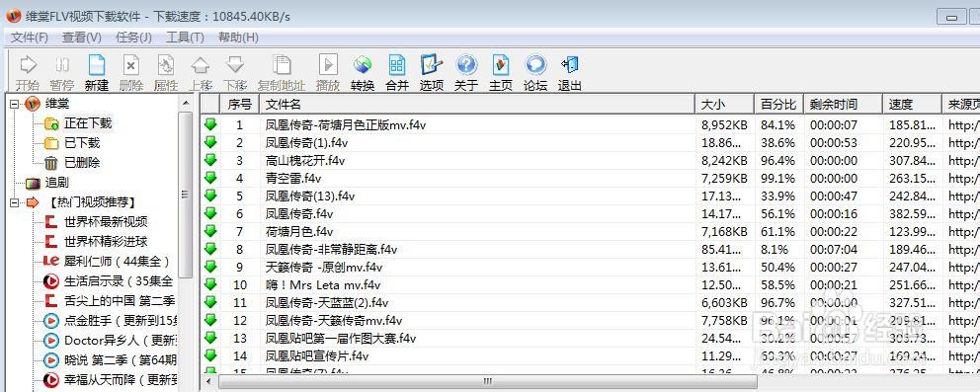Select row 凤凰传奇-荷塘月色正版mv.f4v
This screenshot has height=392, width=980.
point(589,124)
